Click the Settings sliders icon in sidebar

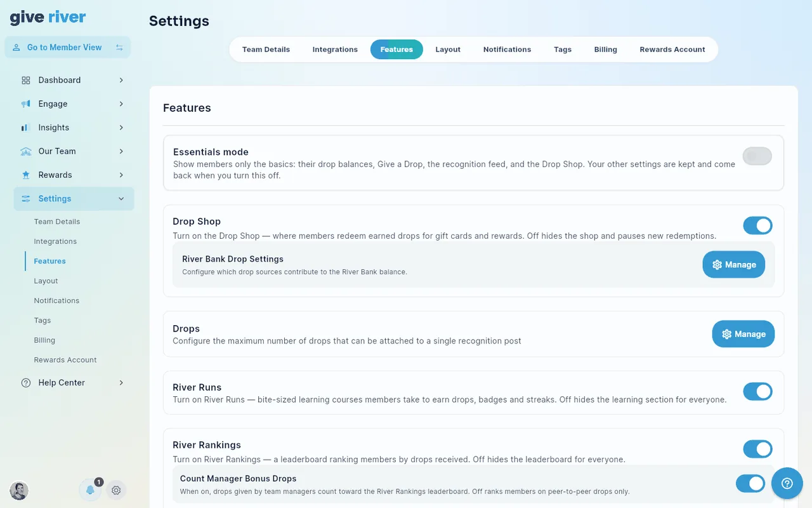coord(26,199)
